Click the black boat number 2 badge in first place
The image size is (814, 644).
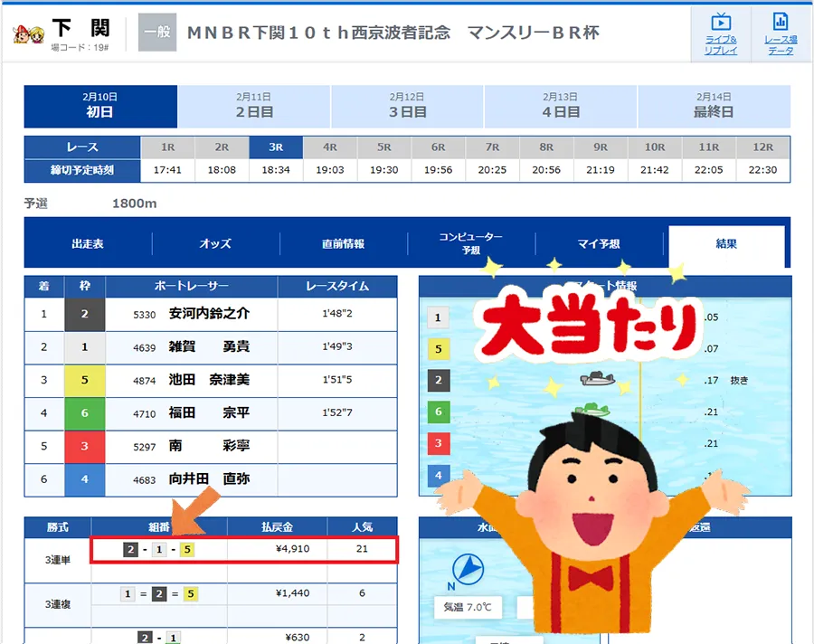[x=85, y=314]
